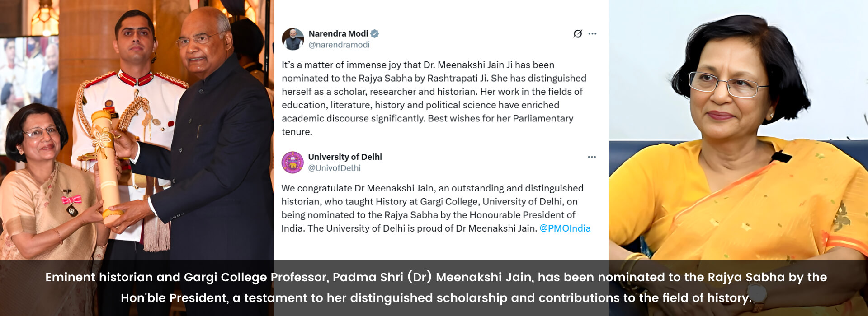Click the award scroll held in the ceremony photo
The height and width of the screenshot is (316, 868).
point(107,166)
